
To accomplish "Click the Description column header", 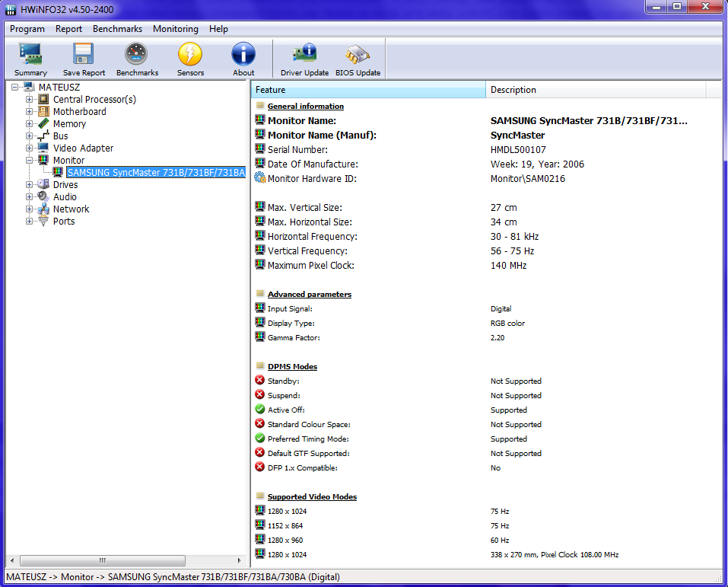I will tap(596, 90).
